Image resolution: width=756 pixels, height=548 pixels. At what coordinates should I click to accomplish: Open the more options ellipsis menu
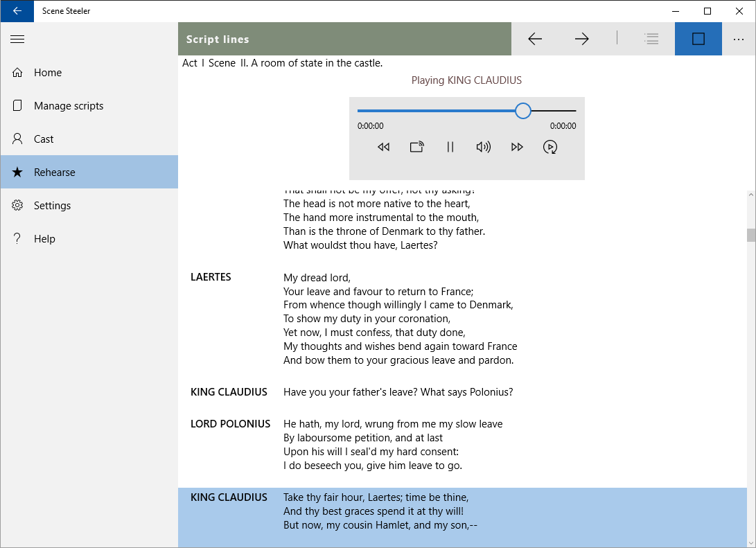[739, 39]
